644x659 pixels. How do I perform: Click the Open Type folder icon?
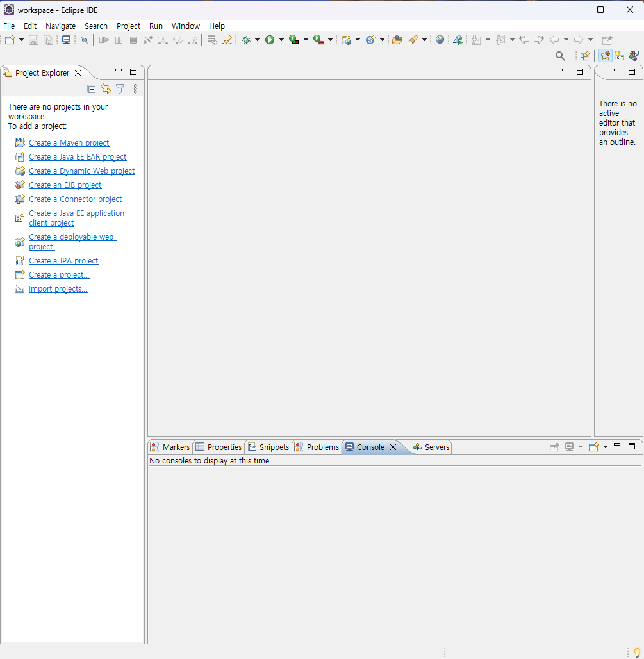[x=397, y=40]
